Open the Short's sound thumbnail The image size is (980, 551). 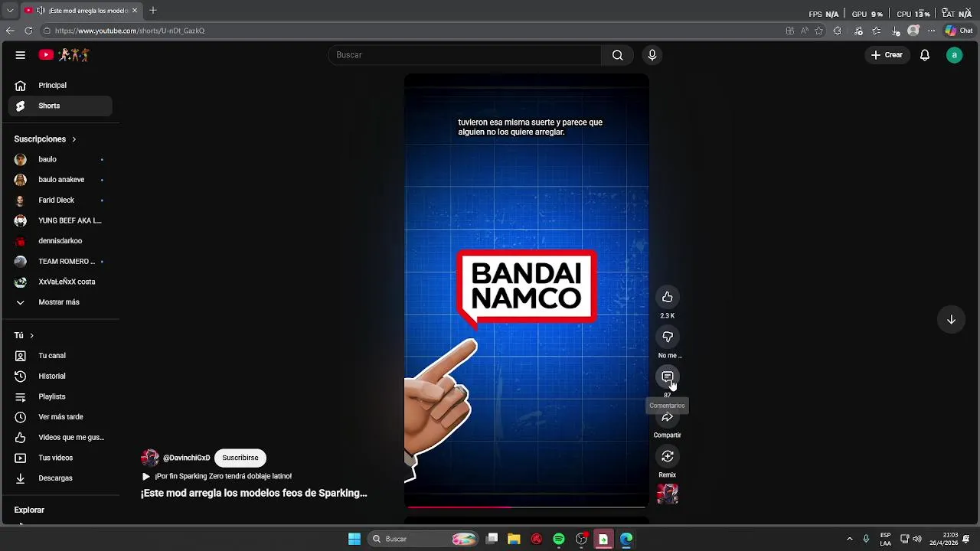(668, 494)
